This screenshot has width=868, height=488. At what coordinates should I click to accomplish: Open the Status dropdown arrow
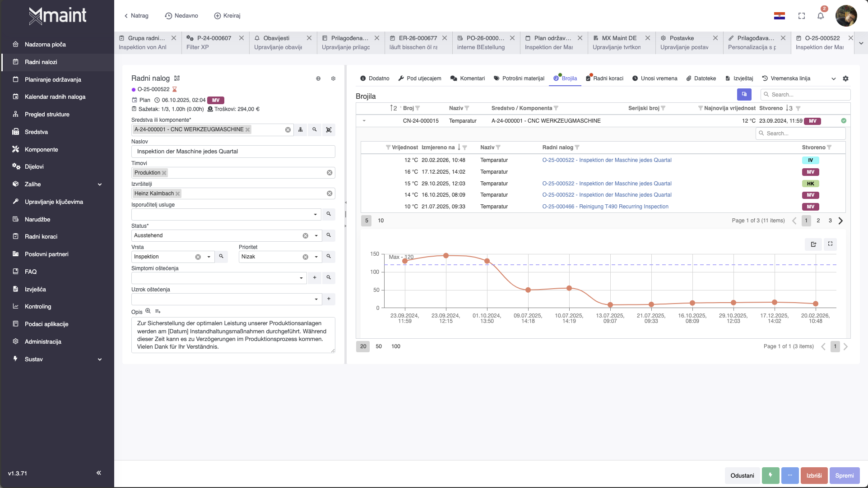(316, 235)
